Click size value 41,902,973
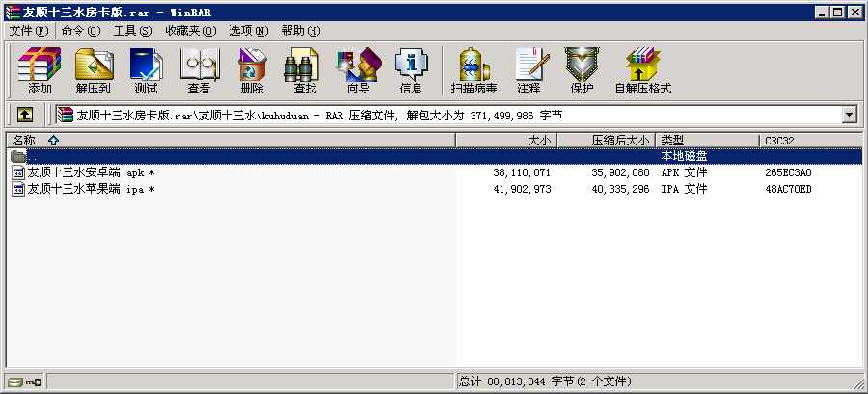 (x=522, y=189)
